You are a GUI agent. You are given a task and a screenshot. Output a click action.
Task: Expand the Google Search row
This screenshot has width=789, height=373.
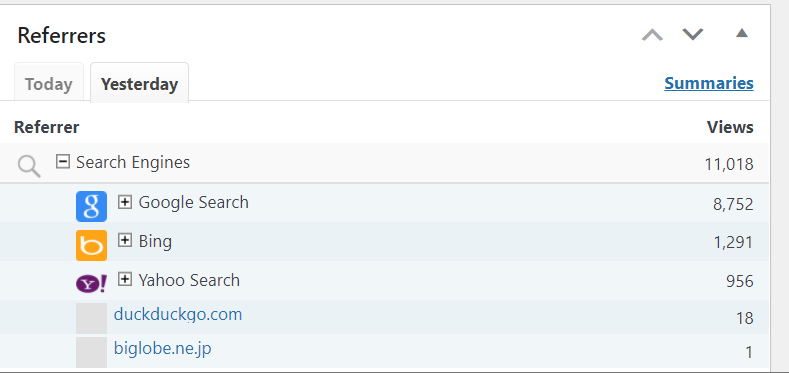click(x=125, y=202)
